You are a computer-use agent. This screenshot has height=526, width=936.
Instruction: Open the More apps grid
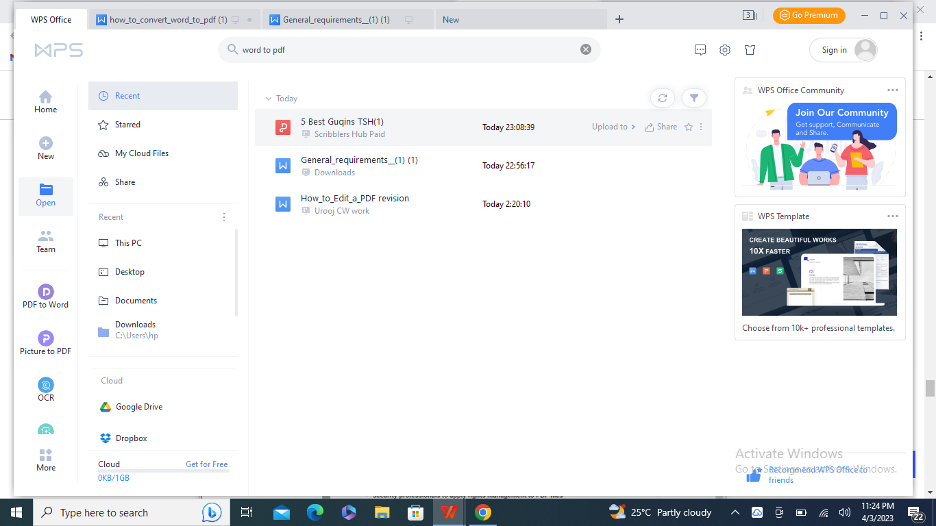click(x=45, y=460)
